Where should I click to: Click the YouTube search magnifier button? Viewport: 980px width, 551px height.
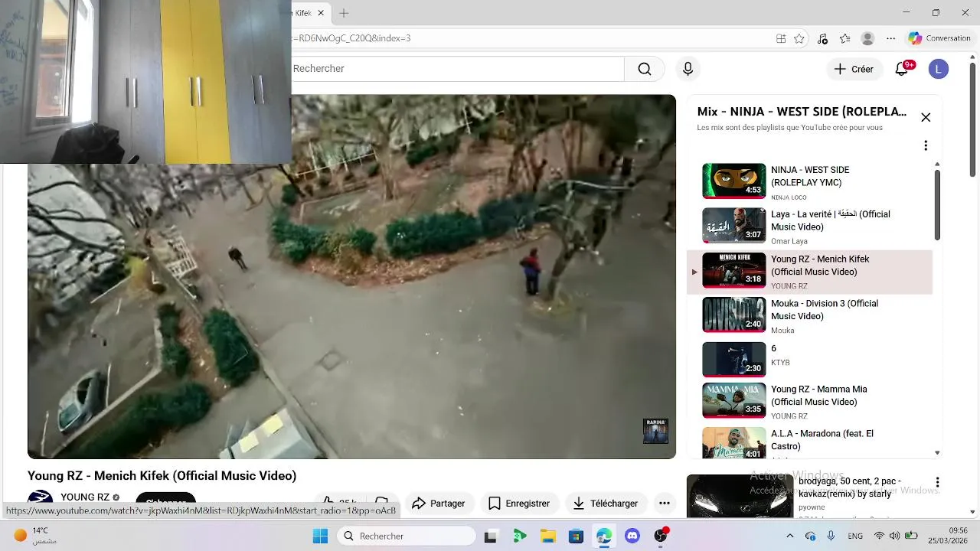pos(645,69)
